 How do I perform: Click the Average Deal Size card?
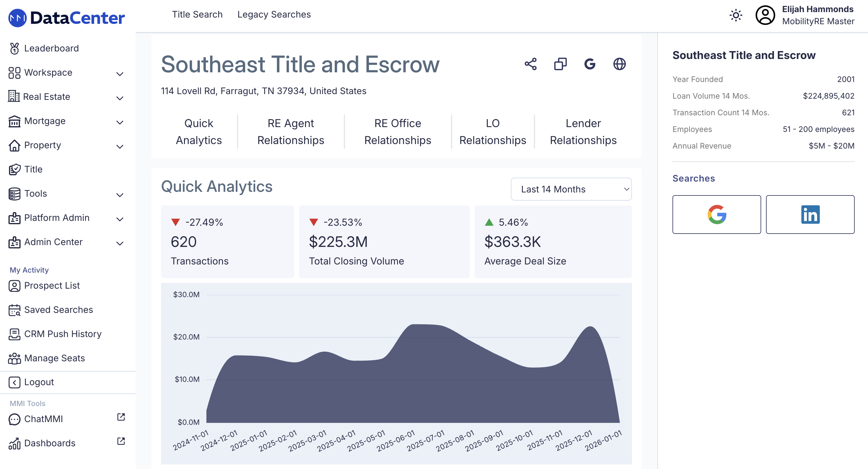coord(553,242)
